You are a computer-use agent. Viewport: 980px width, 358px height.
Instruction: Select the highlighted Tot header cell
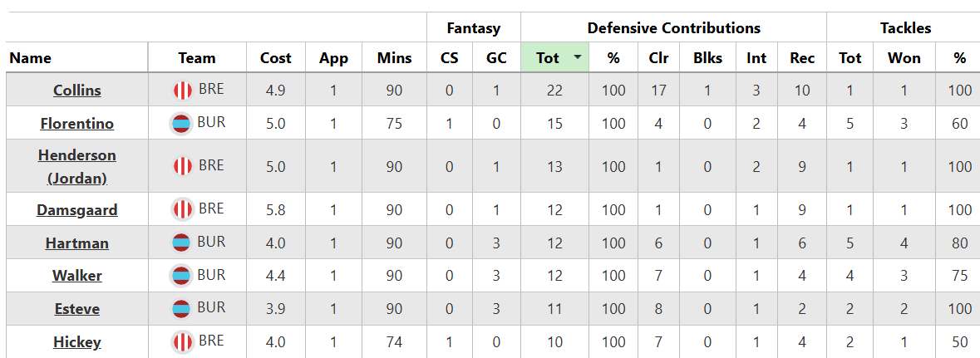tap(548, 58)
